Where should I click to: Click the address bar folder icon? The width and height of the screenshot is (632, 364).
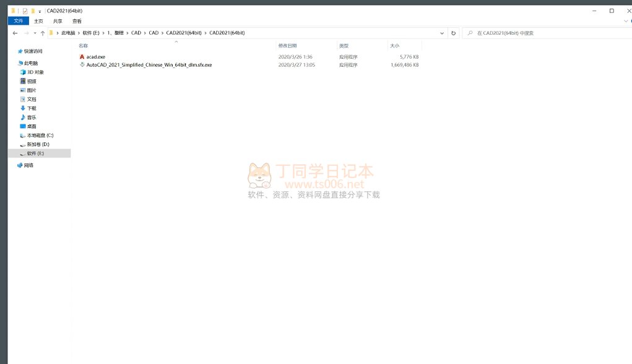click(x=51, y=33)
